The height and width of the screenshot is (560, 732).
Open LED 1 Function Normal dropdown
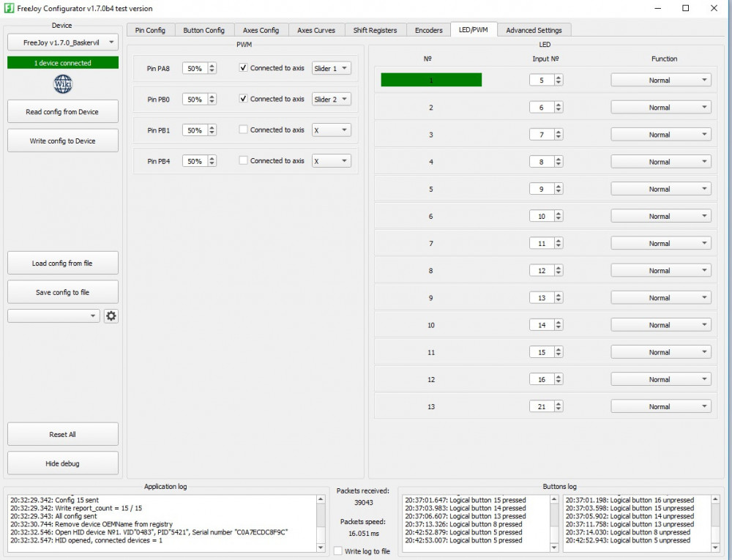point(660,81)
